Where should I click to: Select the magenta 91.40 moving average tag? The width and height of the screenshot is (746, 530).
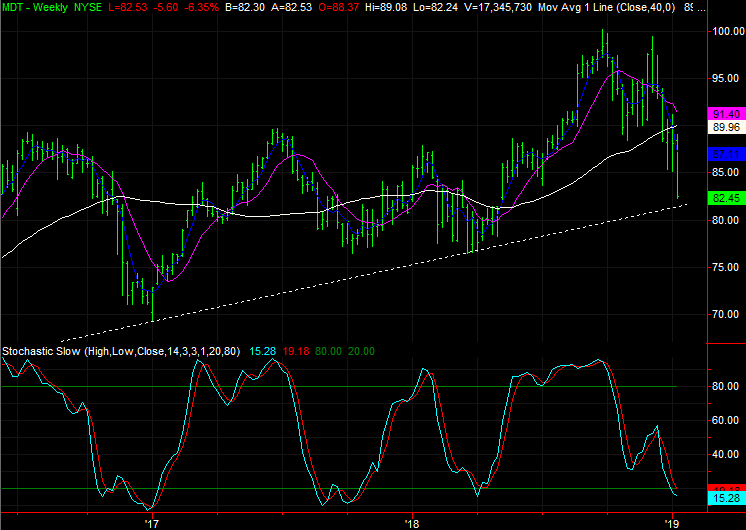(x=726, y=114)
